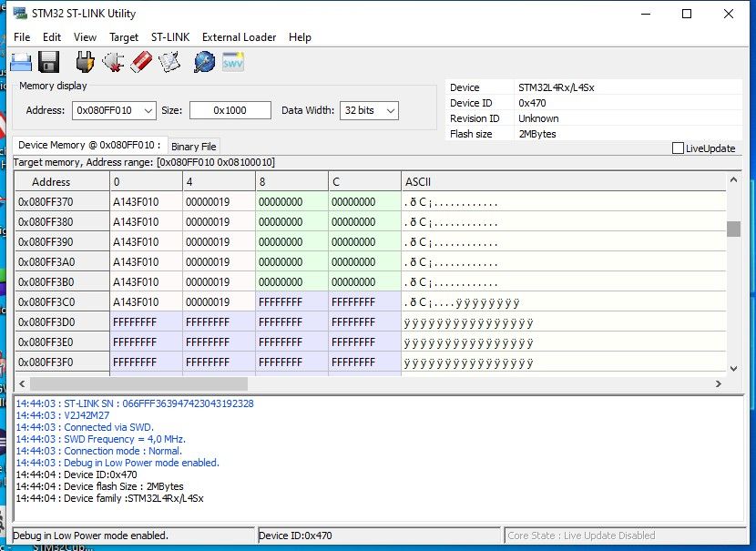Click the memory table scroll up arrow
Screen dimensions: 756x551
click(x=733, y=179)
